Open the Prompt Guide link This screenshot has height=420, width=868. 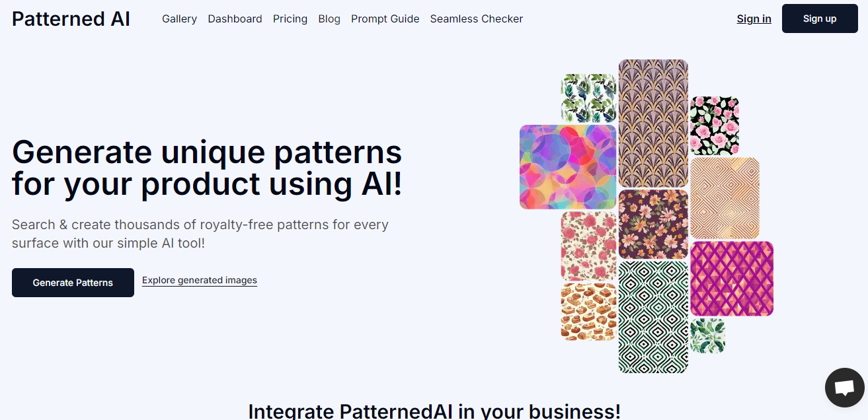[385, 18]
